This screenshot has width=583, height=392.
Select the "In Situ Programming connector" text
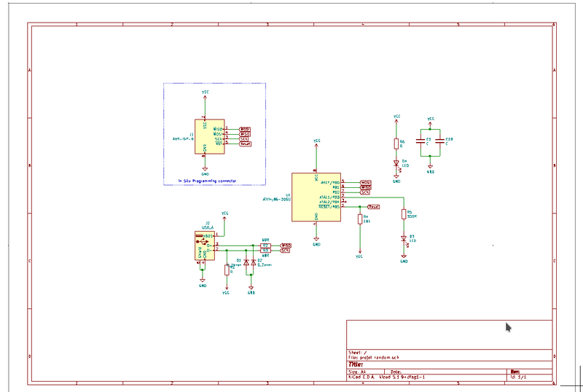(207, 179)
